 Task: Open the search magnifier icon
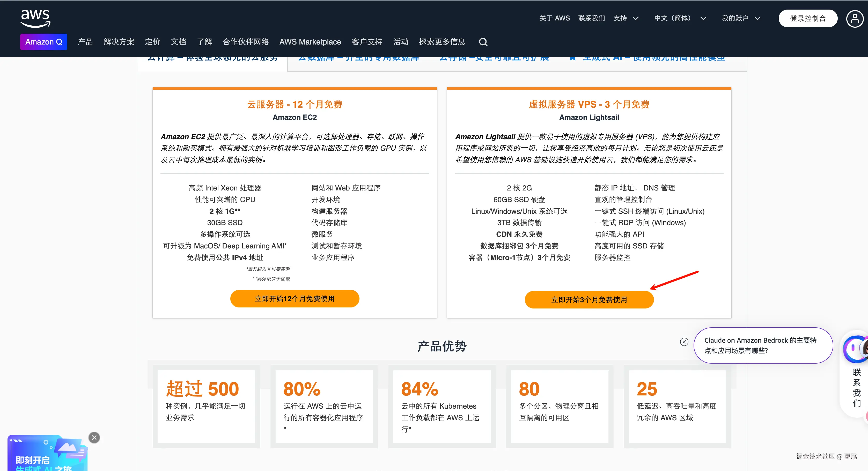point(483,42)
